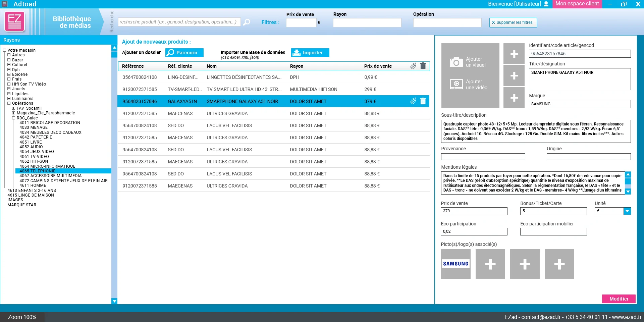Click down arrow of Rayons tree scrollbar
The width and height of the screenshot is (644, 322).
point(114,301)
